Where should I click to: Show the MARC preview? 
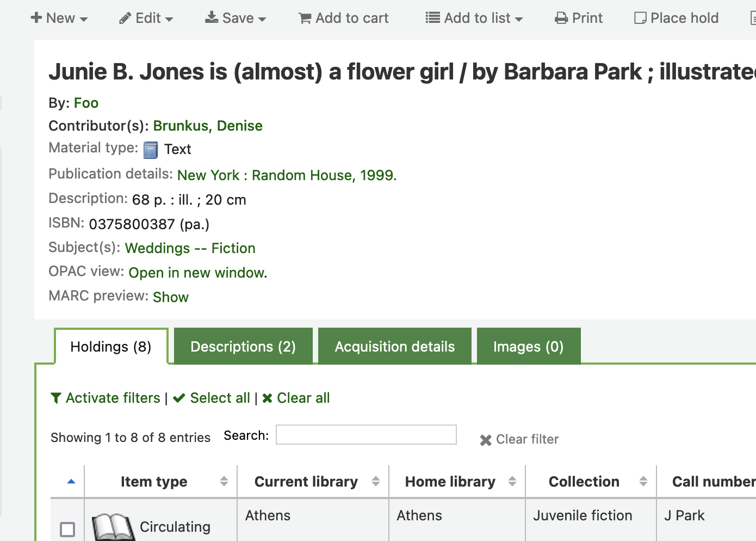tap(171, 297)
